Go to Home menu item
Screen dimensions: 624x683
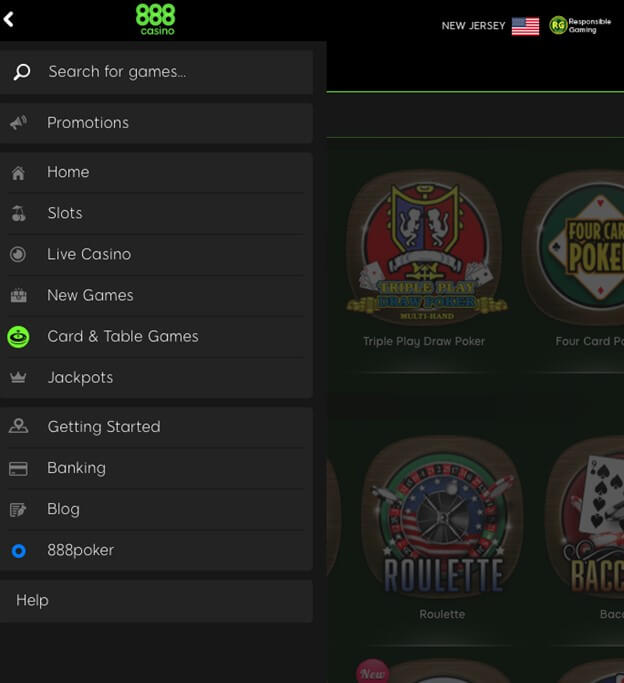click(156, 172)
